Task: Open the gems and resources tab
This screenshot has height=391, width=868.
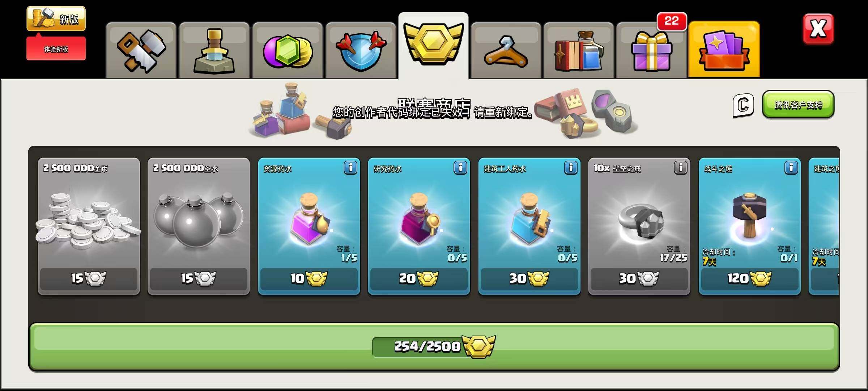Action: (x=288, y=50)
